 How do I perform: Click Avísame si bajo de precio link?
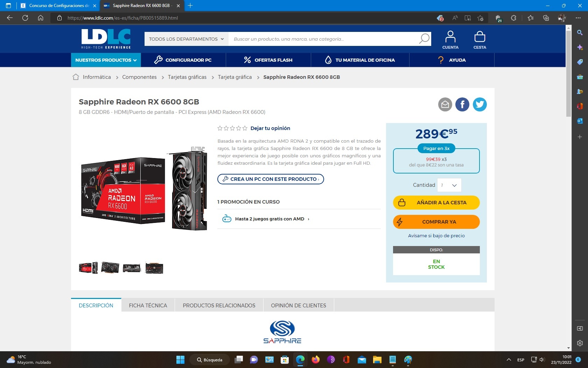click(x=436, y=236)
